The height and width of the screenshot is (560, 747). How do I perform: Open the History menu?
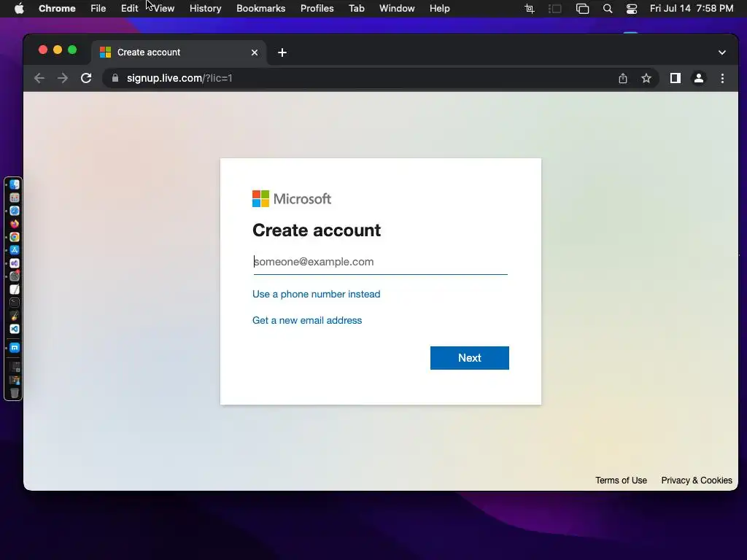(x=205, y=9)
